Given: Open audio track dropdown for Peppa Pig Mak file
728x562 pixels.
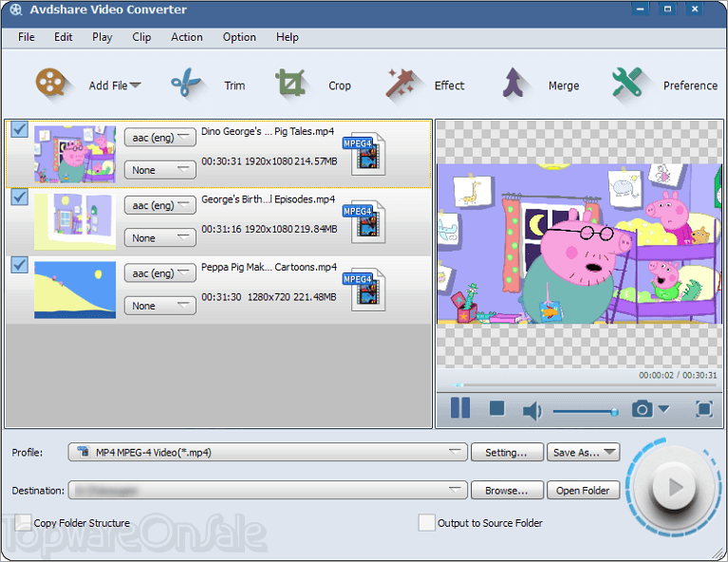Looking at the screenshot, I should [159, 273].
